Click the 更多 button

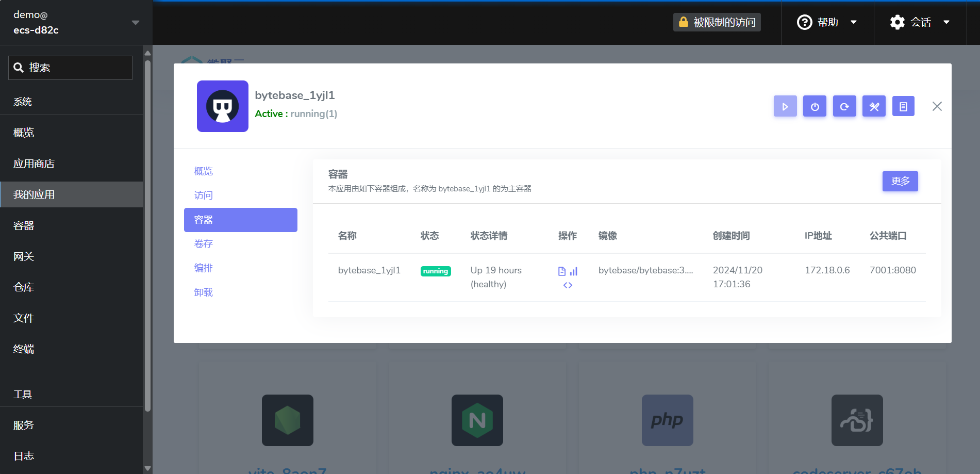tap(900, 181)
